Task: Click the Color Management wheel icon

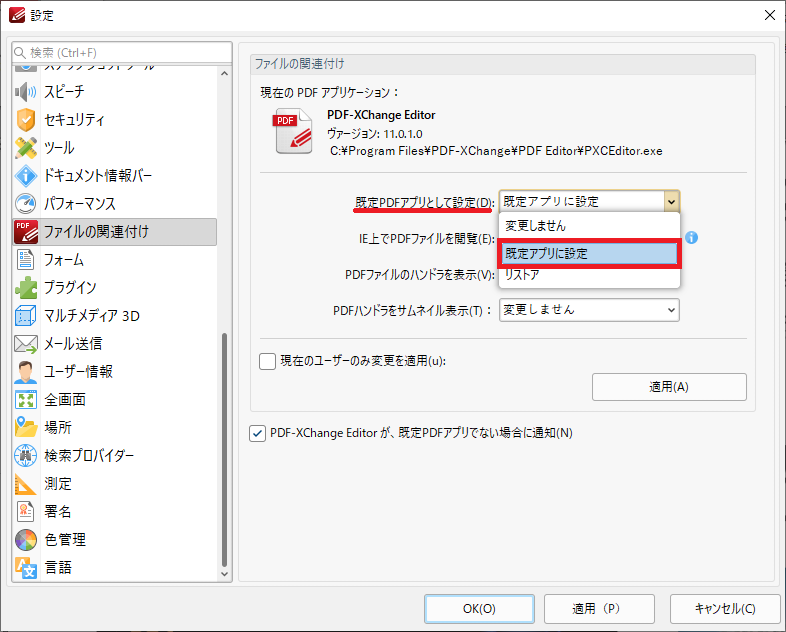Action: click(26, 540)
